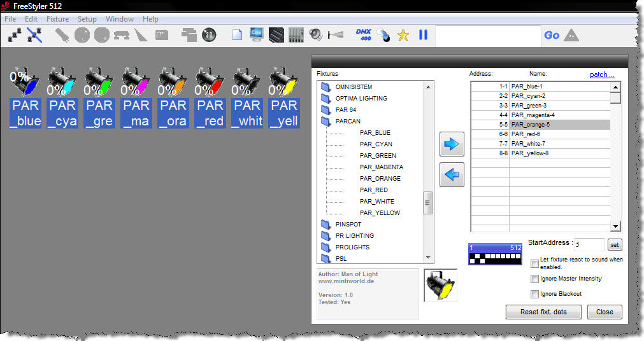Click the Cue monitor icon
Viewport: 644px width, 341px height.
pyautogui.click(x=257, y=35)
